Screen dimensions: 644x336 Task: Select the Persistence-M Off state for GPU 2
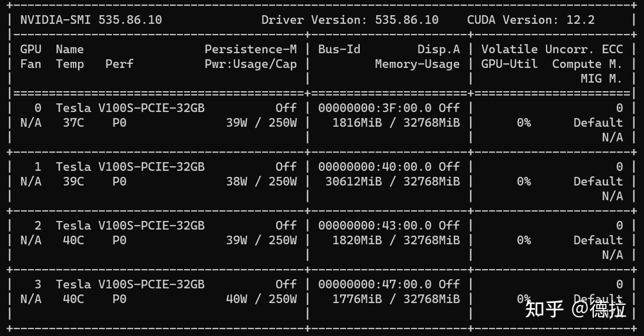pyautogui.click(x=286, y=225)
